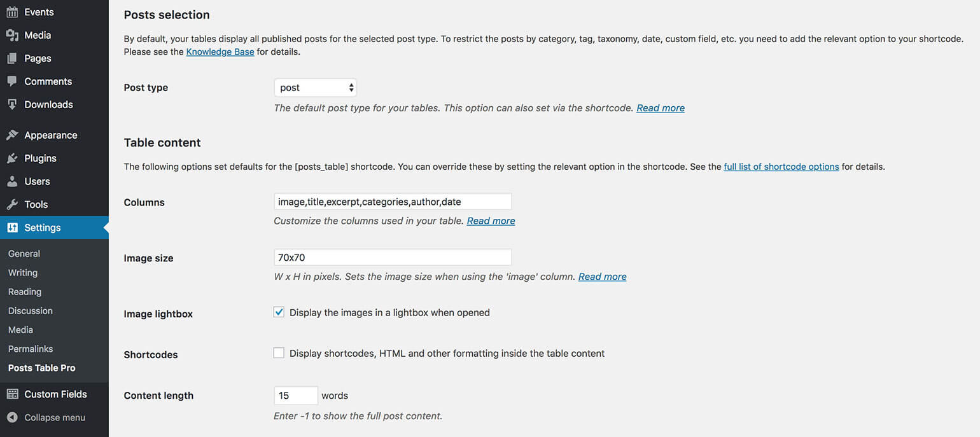Disable the image lightbox option
The width and height of the screenshot is (980, 437).
pyautogui.click(x=279, y=312)
